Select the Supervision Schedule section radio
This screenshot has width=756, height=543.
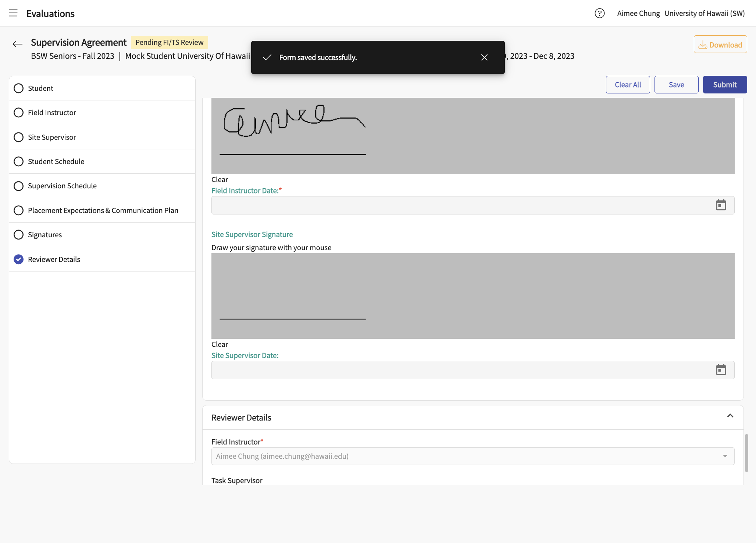[x=18, y=186]
